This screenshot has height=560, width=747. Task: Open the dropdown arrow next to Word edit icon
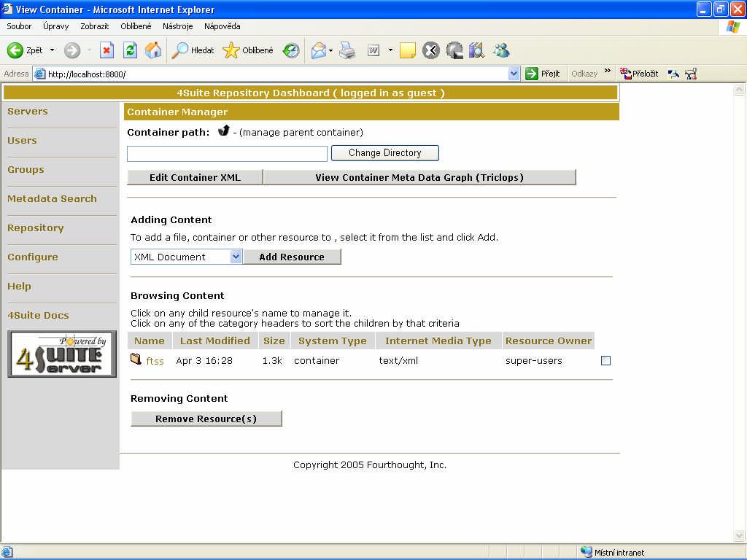coord(391,50)
